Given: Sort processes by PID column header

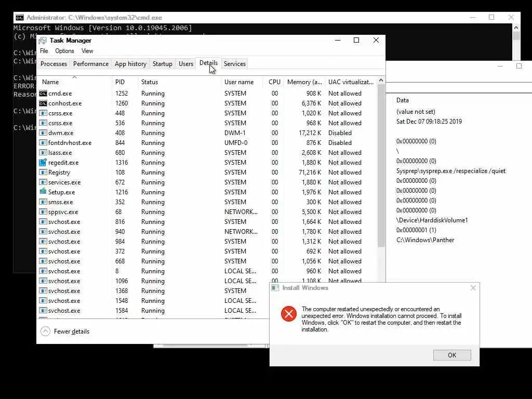Looking at the screenshot, I should 125,82.
